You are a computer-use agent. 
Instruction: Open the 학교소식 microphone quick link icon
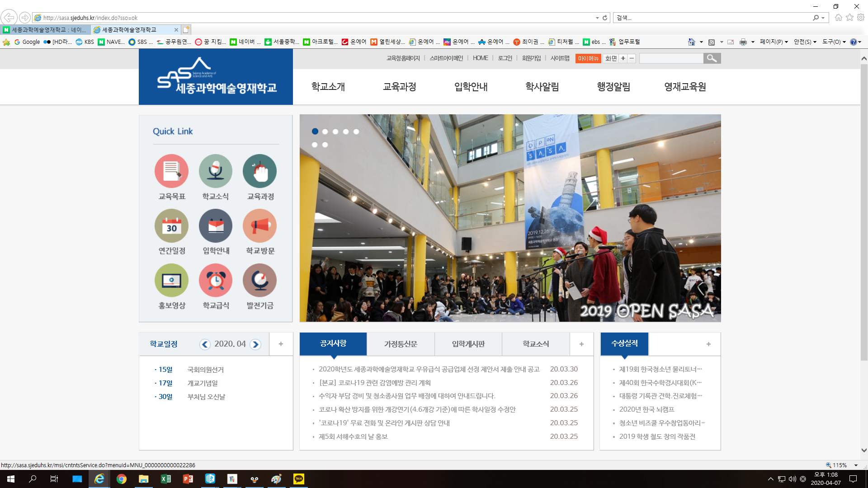(x=215, y=171)
